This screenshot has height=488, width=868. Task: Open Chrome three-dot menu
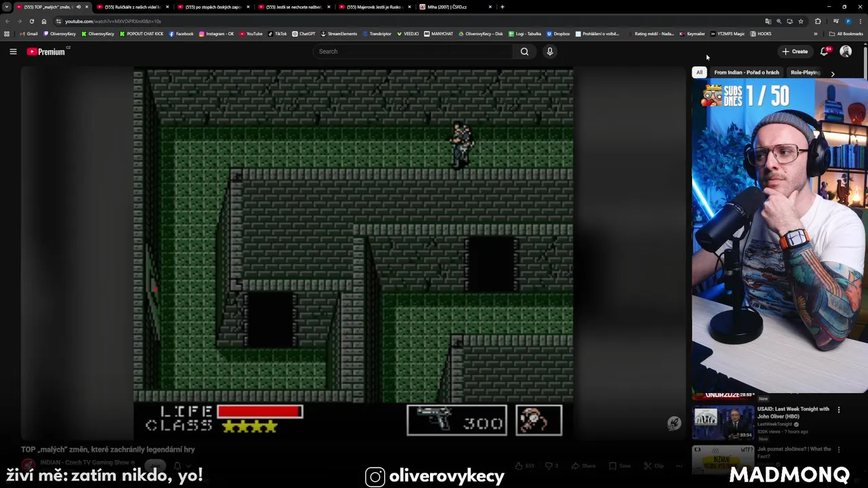coord(859,21)
